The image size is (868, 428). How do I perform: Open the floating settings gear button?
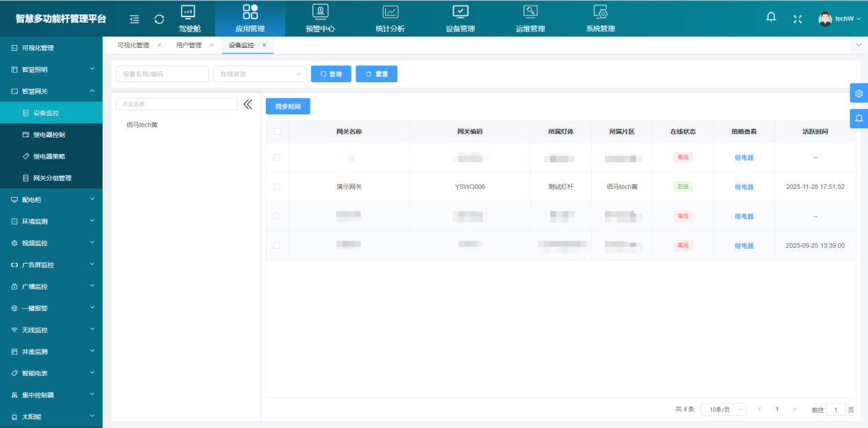(x=858, y=93)
